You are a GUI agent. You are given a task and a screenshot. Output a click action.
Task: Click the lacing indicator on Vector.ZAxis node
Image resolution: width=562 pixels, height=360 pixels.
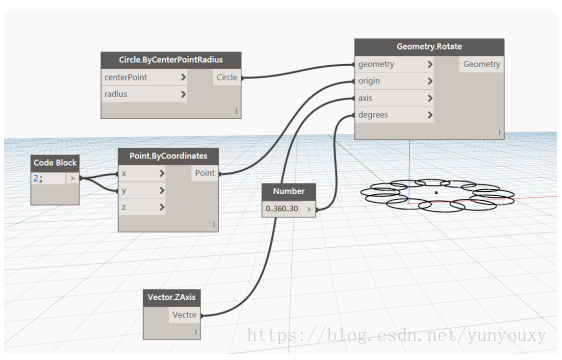click(x=196, y=332)
